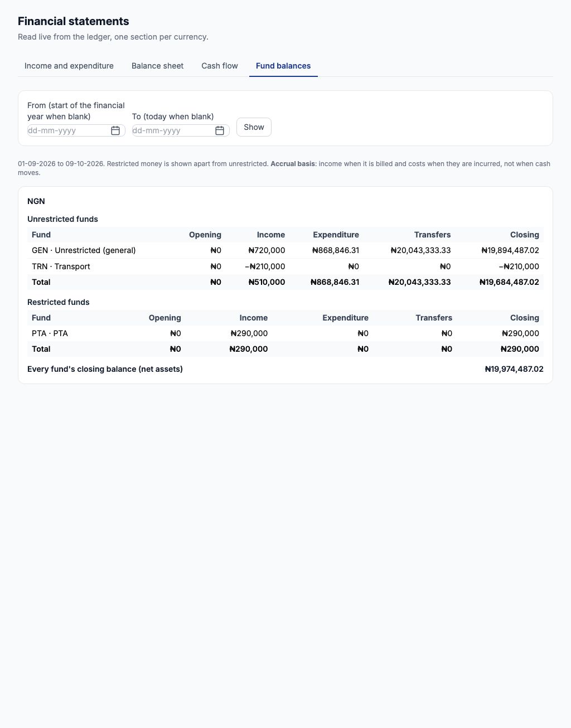571x728 pixels.
Task: Click the Financial statements page title
Action: (74, 21)
